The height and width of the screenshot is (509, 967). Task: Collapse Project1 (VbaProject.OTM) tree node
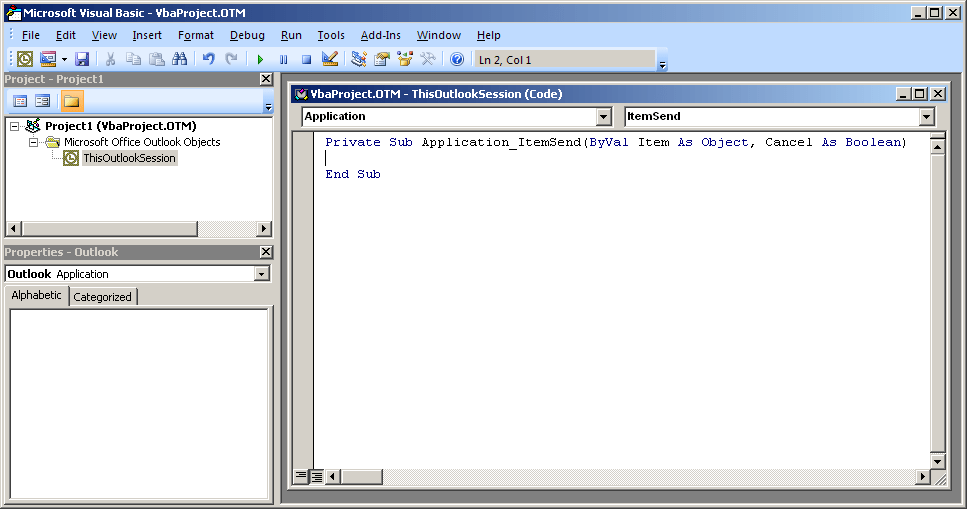[14, 126]
